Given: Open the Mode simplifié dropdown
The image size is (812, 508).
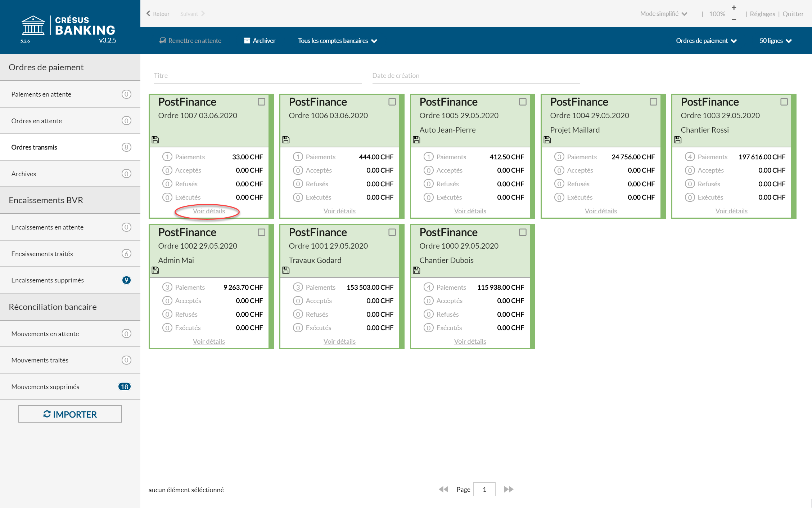Looking at the screenshot, I should [664, 14].
